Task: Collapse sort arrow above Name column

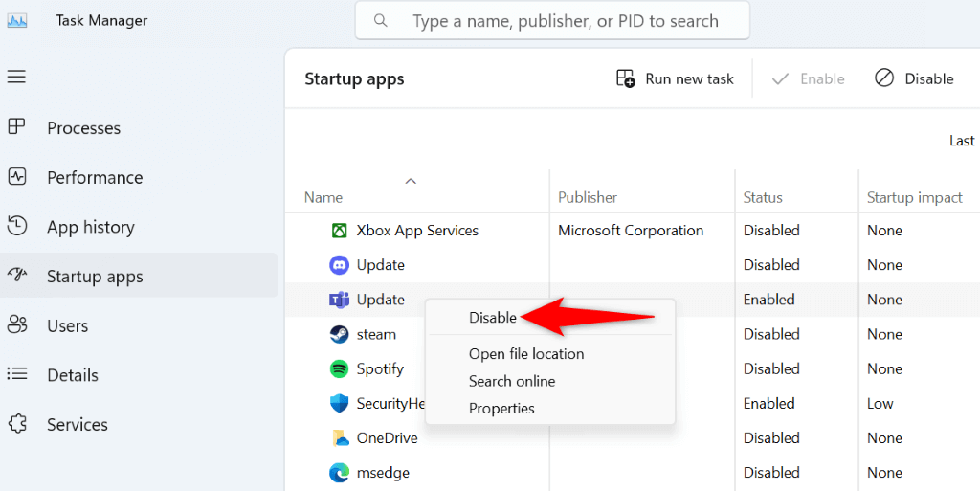Action: coord(411,180)
